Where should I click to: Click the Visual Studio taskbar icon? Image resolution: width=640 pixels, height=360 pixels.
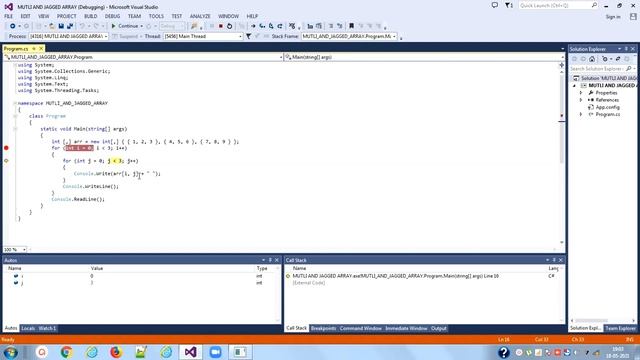pyautogui.click(x=190, y=352)
